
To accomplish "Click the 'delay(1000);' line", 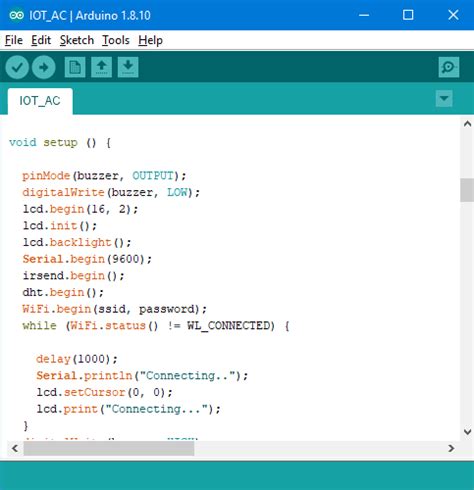I will [77, 359].
